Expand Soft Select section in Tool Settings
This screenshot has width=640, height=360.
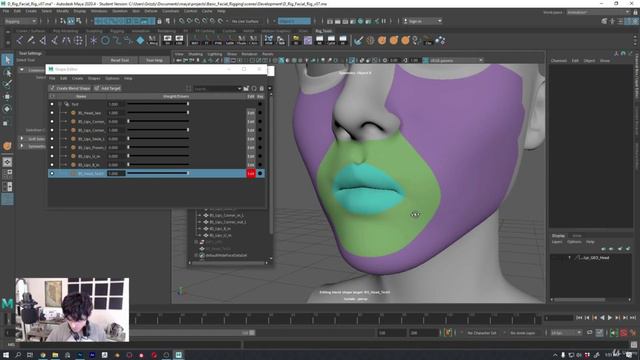coord(22,138)
